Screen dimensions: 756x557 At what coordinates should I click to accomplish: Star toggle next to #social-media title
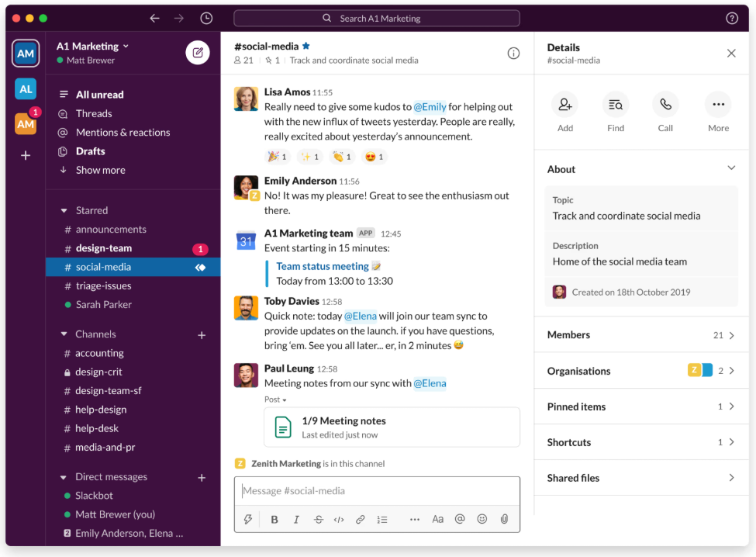pyautogui.click(x=306, y=46)
